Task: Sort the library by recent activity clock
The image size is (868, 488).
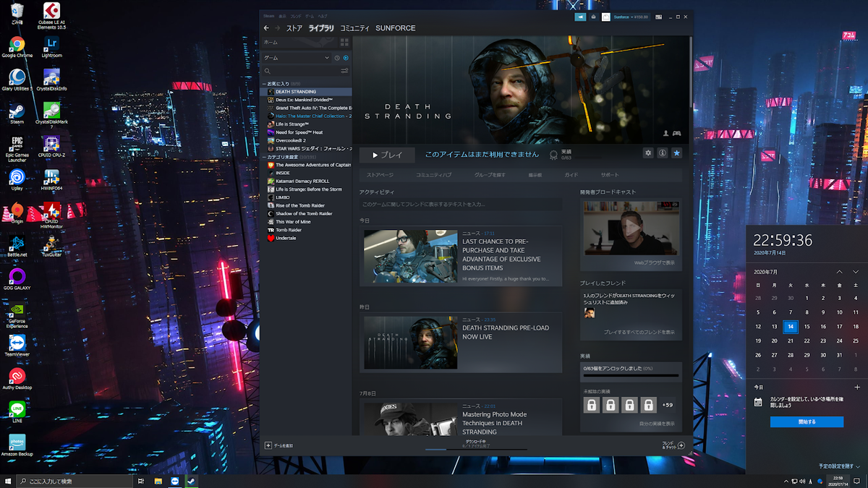Action: pos(337,58)
